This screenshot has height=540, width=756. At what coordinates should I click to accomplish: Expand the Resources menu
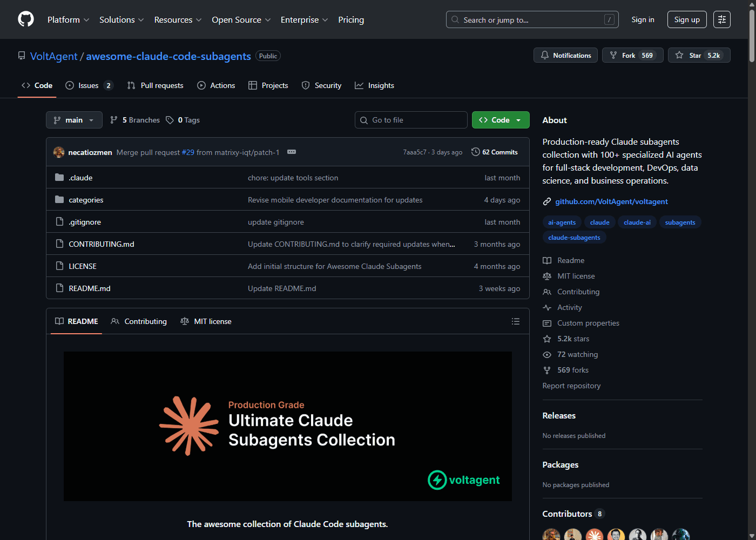178,19
